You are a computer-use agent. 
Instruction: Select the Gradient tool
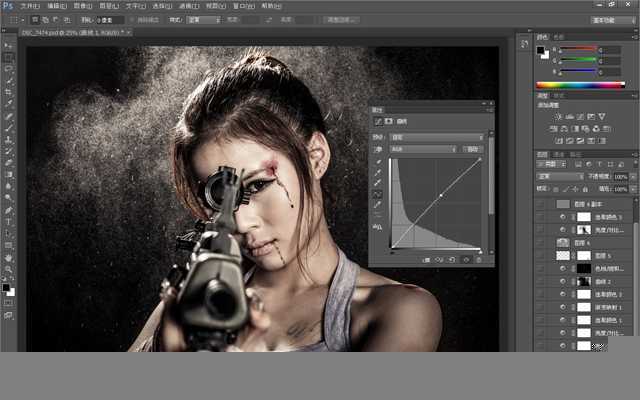pos(8,174)
